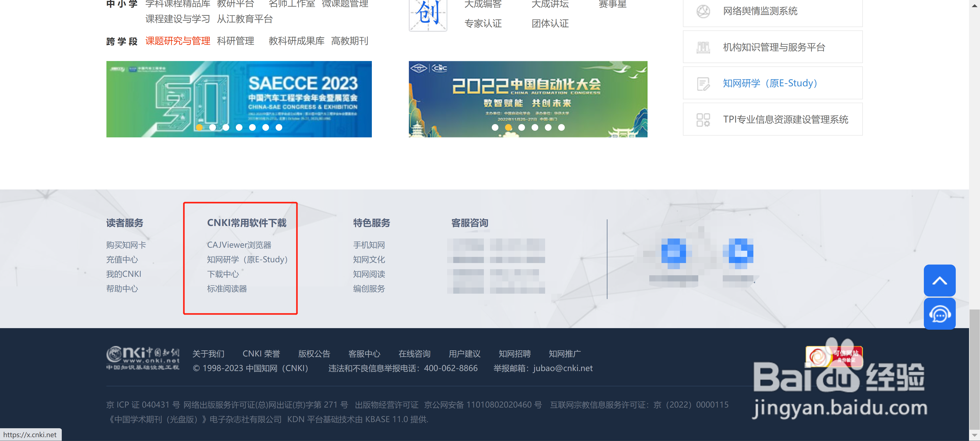This screenshot has height=441, width=980.
Task: Select the last dot on SAECCE carousel
Action: pos(279,127)
